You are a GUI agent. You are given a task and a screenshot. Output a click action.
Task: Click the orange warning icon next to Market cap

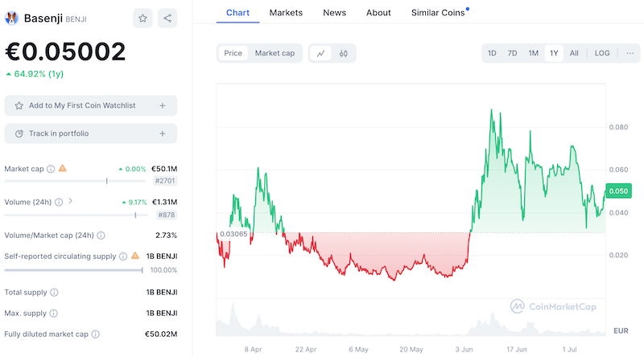point(63,168)
